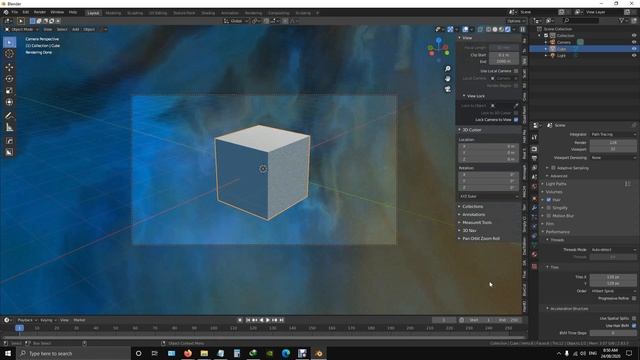
Task: Enable Adaptive Sampling checkbox
Action: 553,168
